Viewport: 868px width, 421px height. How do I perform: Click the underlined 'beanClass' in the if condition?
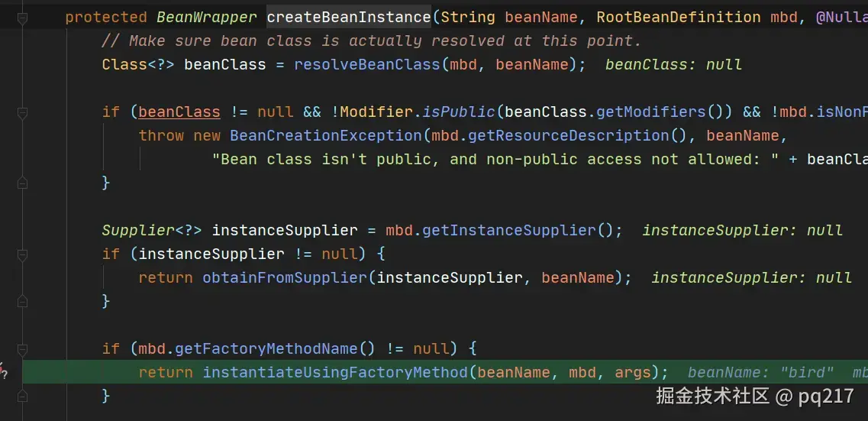pos(179,112)
